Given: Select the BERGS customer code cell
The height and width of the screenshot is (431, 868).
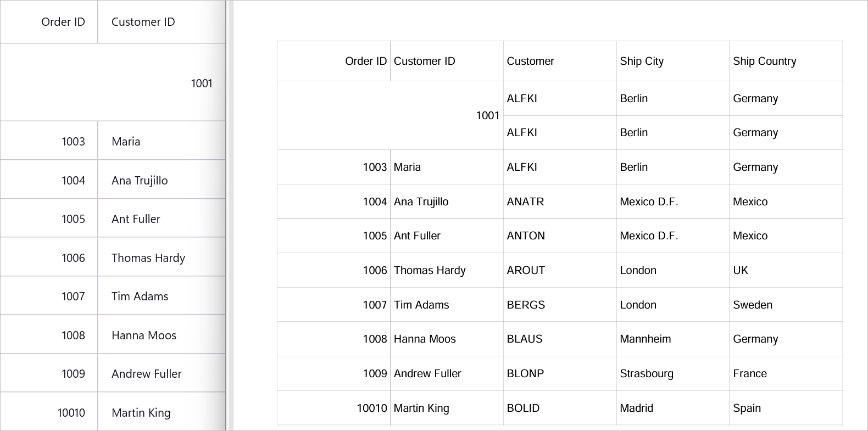Looking at the screenshot, I should [x=526, y=305].
